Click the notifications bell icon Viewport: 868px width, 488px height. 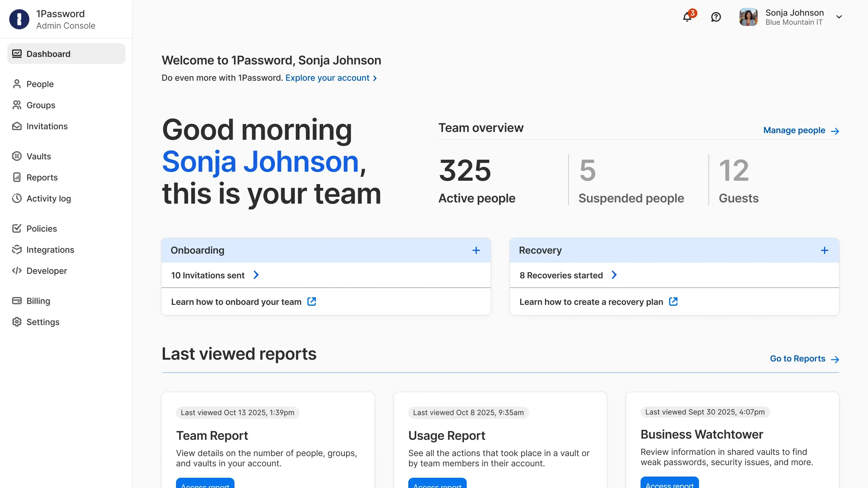687,17
